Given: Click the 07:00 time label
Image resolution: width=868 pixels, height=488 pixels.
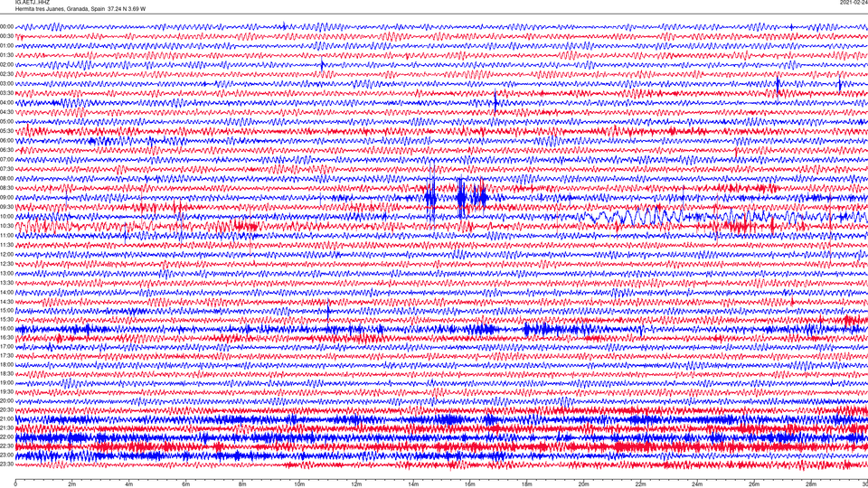Looking at the screenshot, I should pos(6,159).
